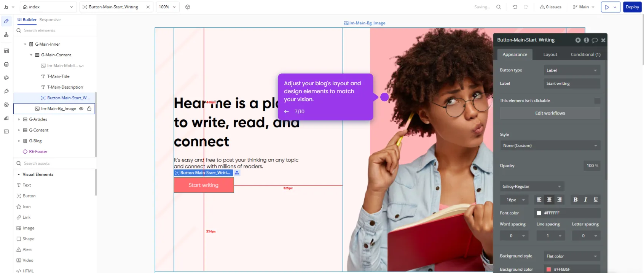This screenshot has height=273, width=644.
Task: Open the Button type dropdown
Action: 572,70
